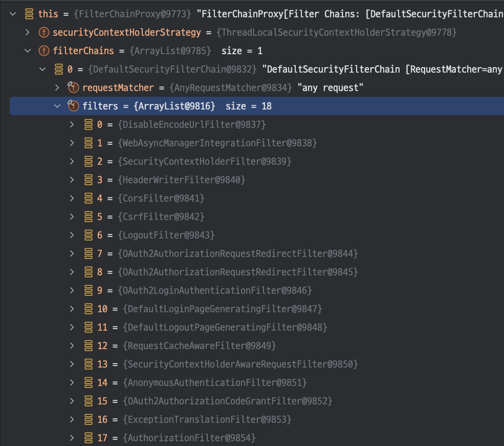Expand DisableEncodeUrlFilter entry
Image resolution: width=504 pixels, height=446 pixels.
pos(72,124)
